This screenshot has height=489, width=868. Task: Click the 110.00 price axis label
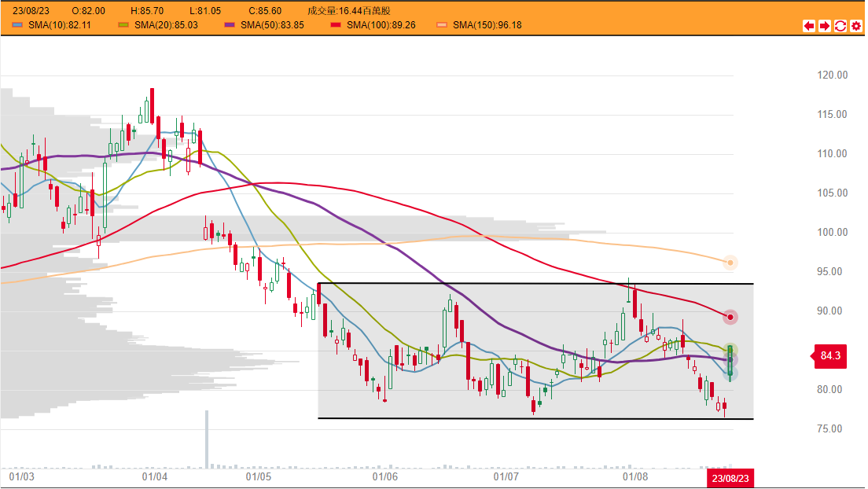pyautogui.click(x=833, y=153)
